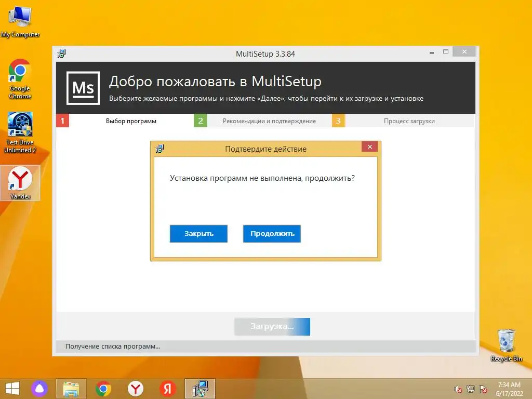Select the Google Chrome desktop shortcut
The width and height of the screenshot is (532, 399).
tap(20, 79)
